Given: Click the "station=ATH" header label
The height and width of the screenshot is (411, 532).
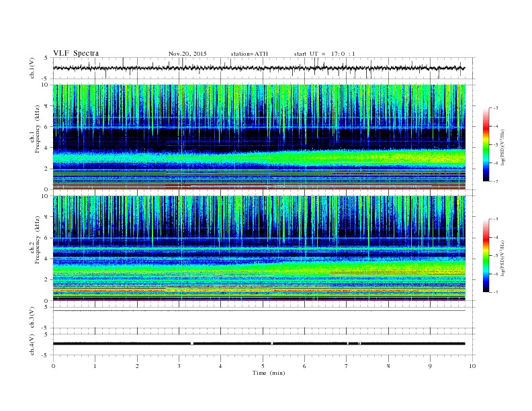Looking at the screenshot, I should [249, 54].
